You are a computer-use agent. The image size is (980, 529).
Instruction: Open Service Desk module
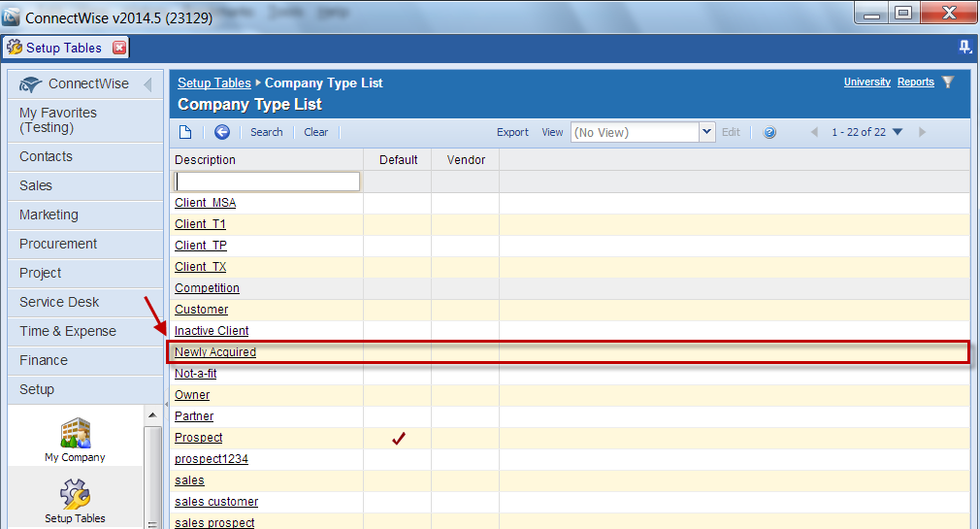coord(85,302)
